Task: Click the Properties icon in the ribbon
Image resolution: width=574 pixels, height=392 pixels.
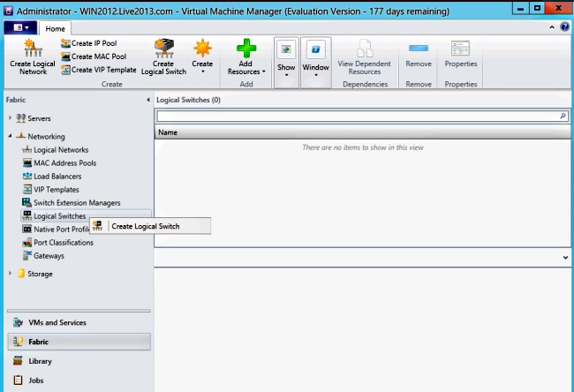Action: pyautogui.click(x=460, y=49)
